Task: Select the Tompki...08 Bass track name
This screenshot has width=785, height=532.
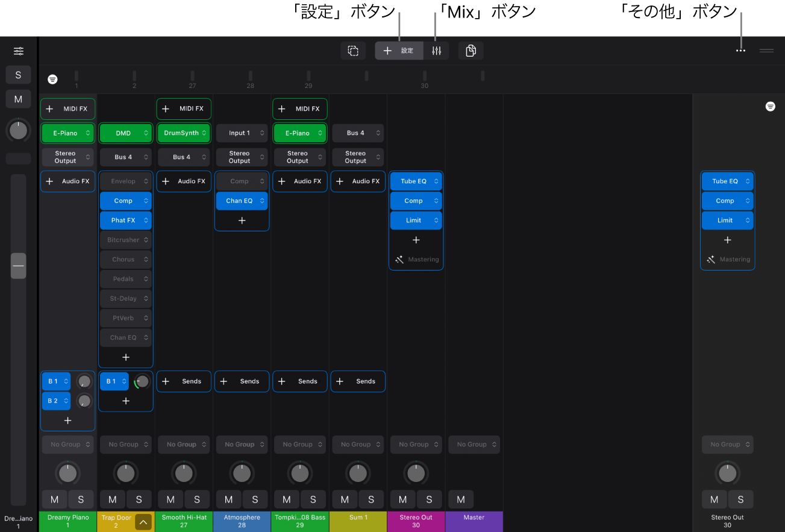Action: coord(299,522)
